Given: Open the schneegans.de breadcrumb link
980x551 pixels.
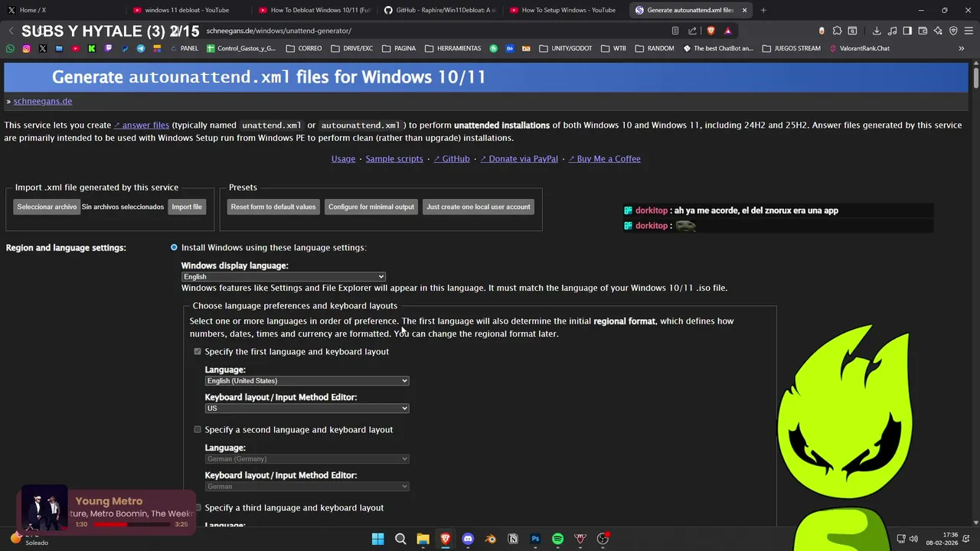Looking at the screenshot, I should pyautogui.click(x=43, y=101).
